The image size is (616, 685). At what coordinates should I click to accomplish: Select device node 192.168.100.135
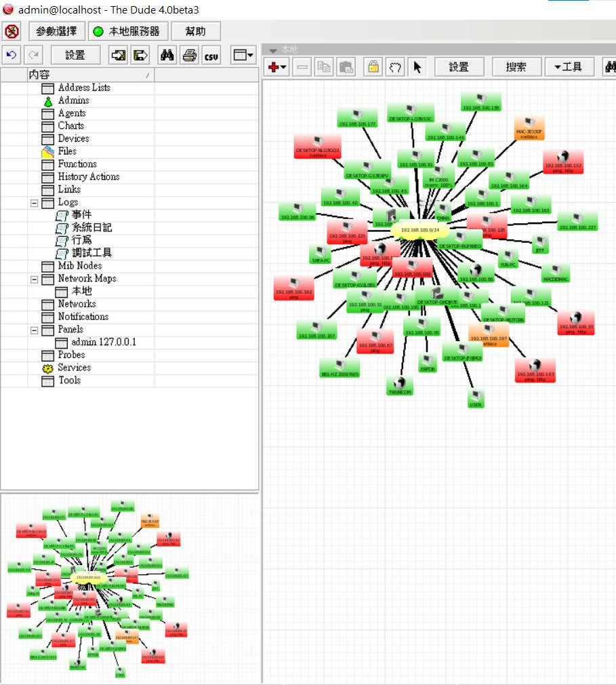[480, 102]
